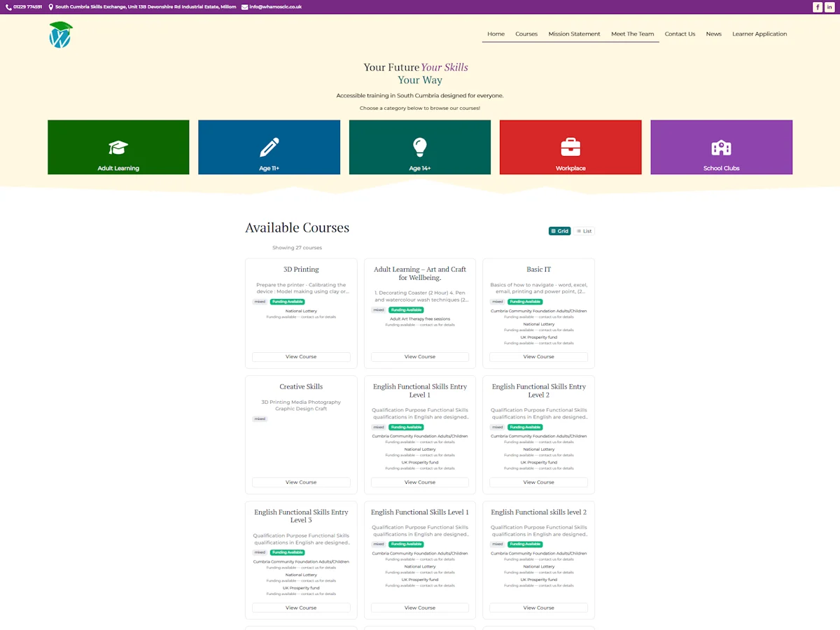The width and height of the screenshot is (840, 630).
Task: Open the Home menu item
Action: tap(496, 34)
